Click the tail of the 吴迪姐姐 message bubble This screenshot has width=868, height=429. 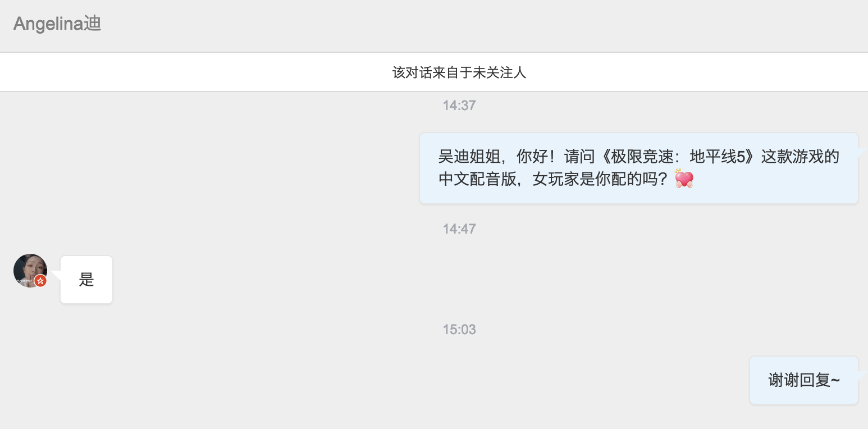862,151
